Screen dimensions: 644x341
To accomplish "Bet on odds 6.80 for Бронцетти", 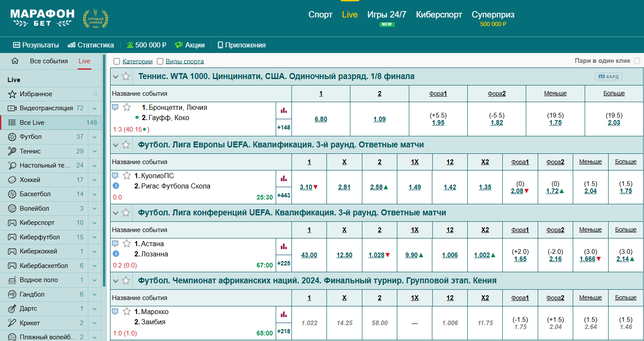I will [x=321, y=119].
